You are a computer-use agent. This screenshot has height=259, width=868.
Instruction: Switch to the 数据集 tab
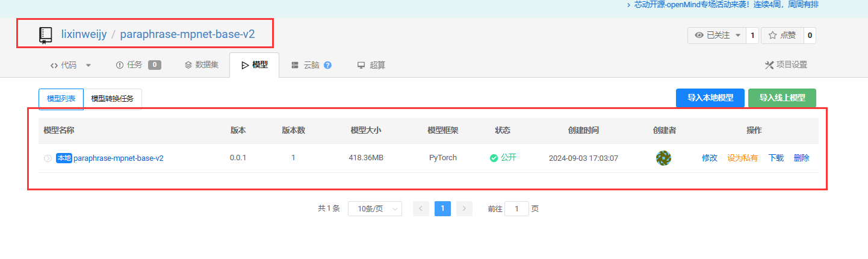click(x=201, y=65)
